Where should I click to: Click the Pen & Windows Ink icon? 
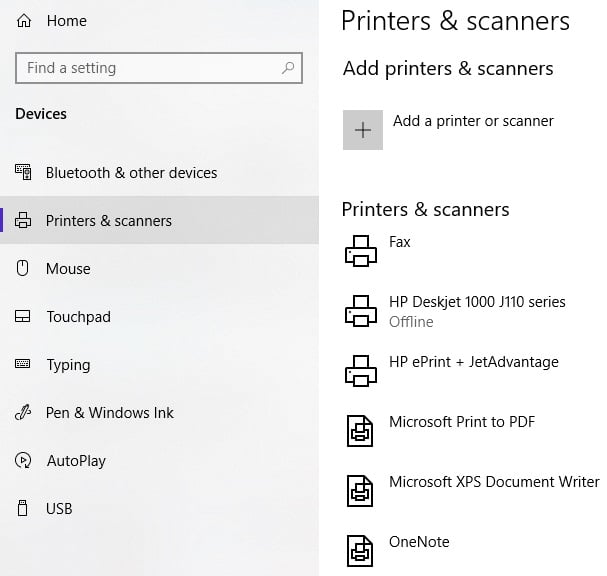coord(24,413)
